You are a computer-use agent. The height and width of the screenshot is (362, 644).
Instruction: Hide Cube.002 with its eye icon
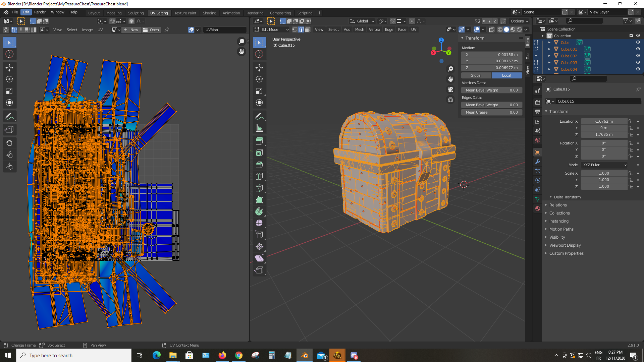point(638,56)
